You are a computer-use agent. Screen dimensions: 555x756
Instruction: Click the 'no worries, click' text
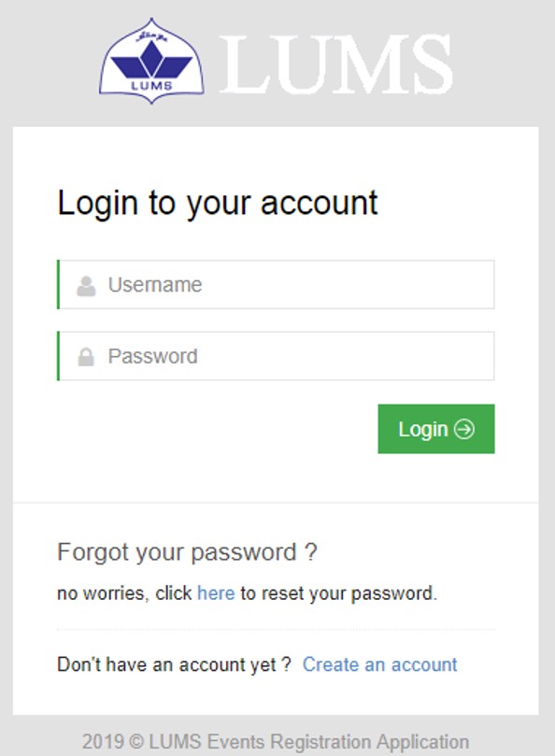pos(124,593)
